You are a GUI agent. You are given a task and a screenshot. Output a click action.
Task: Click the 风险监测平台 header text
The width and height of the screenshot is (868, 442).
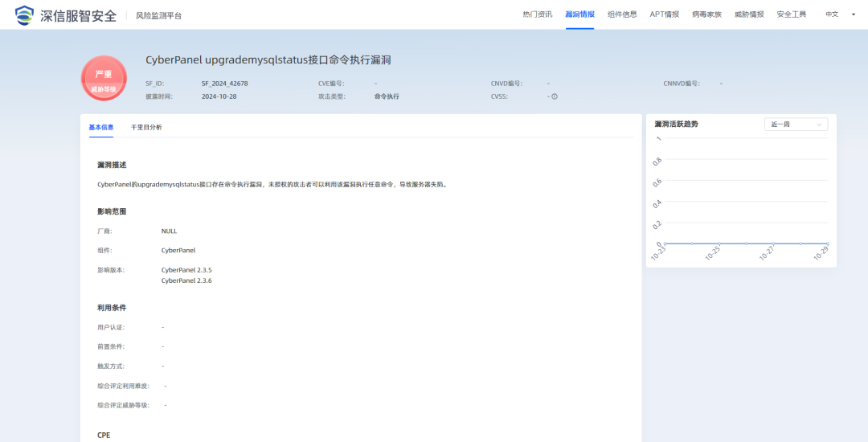[x=159, y=15]
